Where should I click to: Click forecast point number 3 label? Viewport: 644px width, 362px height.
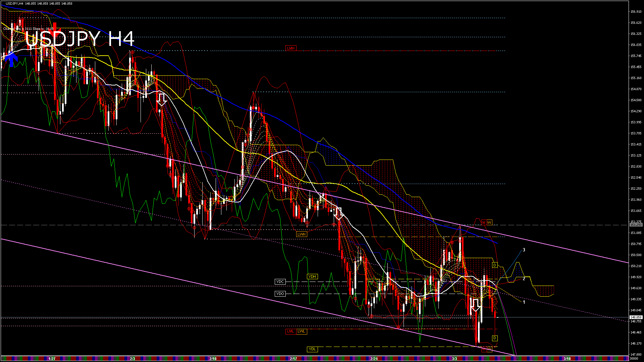(x=524, y=250)
